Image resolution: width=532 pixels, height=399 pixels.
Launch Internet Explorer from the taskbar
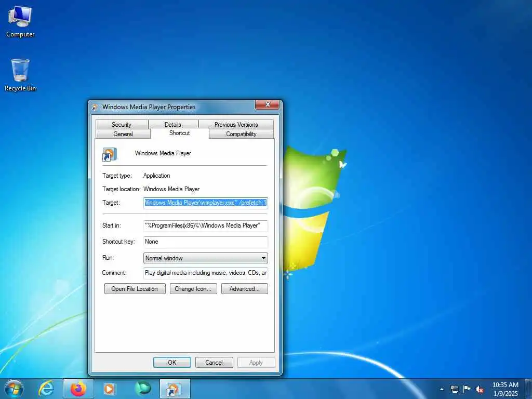(46, 389)
